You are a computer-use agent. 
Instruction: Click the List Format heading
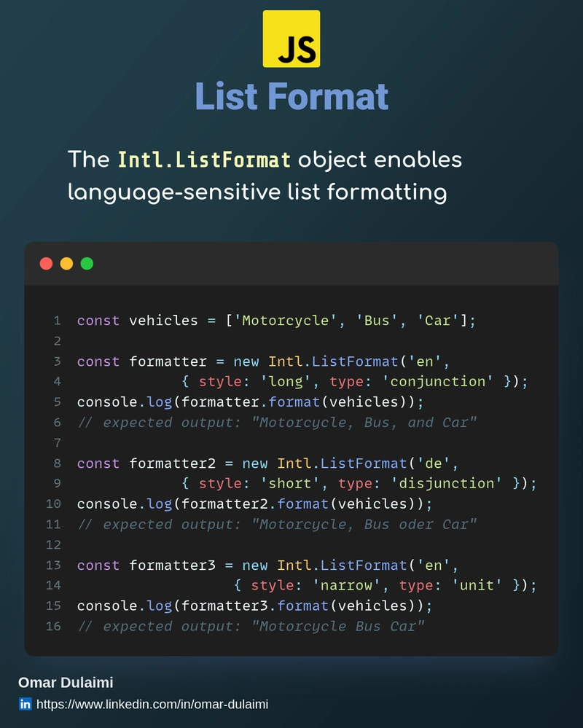coord(291,96)
